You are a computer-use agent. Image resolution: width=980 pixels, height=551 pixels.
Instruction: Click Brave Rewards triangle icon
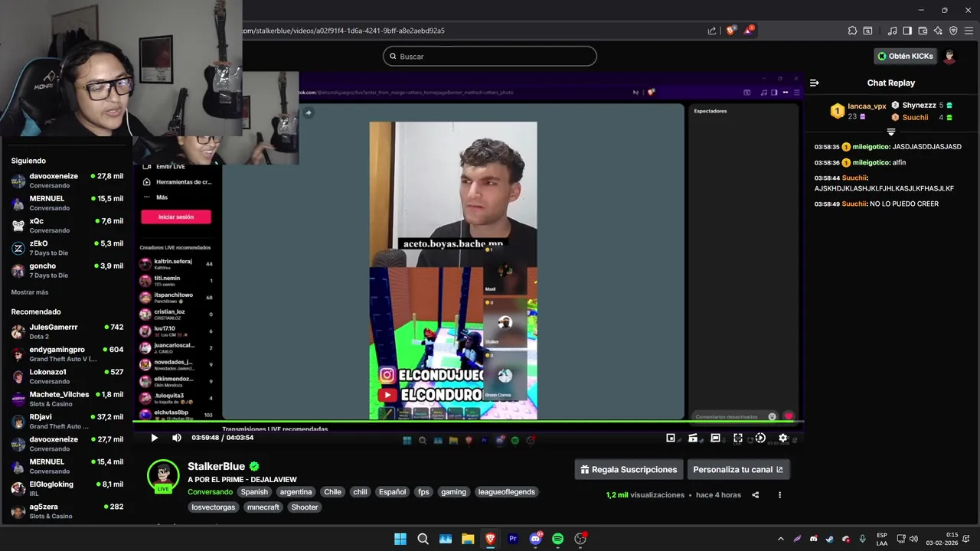coord(749,31)
